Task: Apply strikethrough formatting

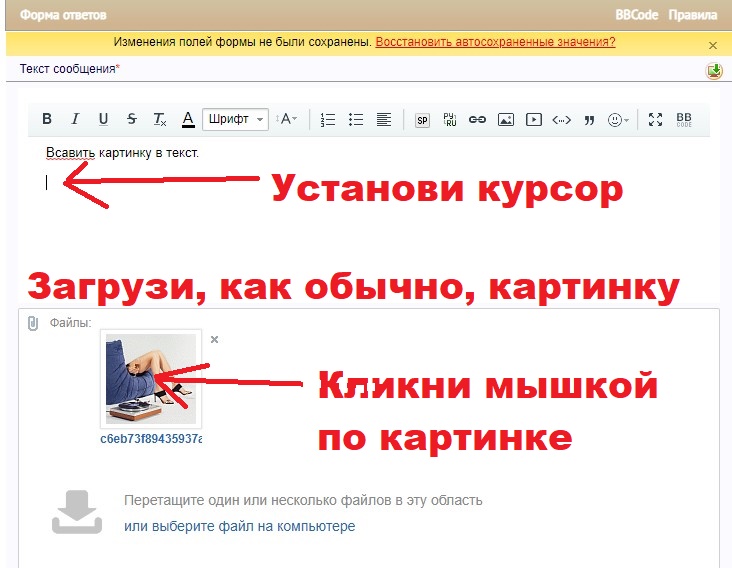Action: tap(132, 119)
